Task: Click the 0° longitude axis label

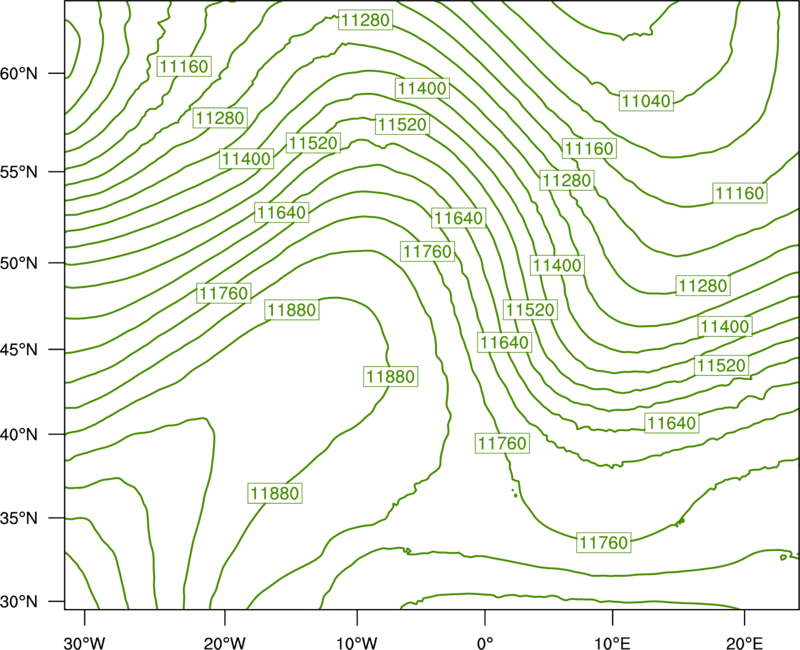Action: click(x=485, y=643)
